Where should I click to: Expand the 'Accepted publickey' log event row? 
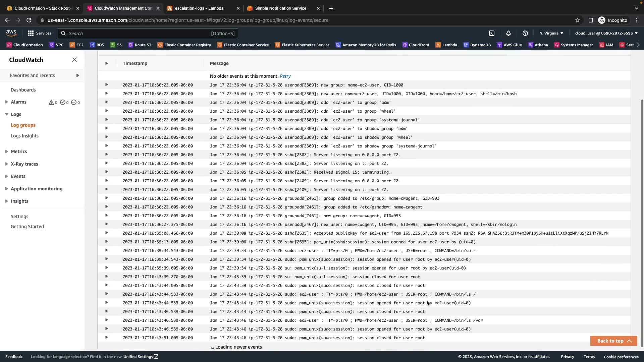pyautogui.click(x=106, y=233)
